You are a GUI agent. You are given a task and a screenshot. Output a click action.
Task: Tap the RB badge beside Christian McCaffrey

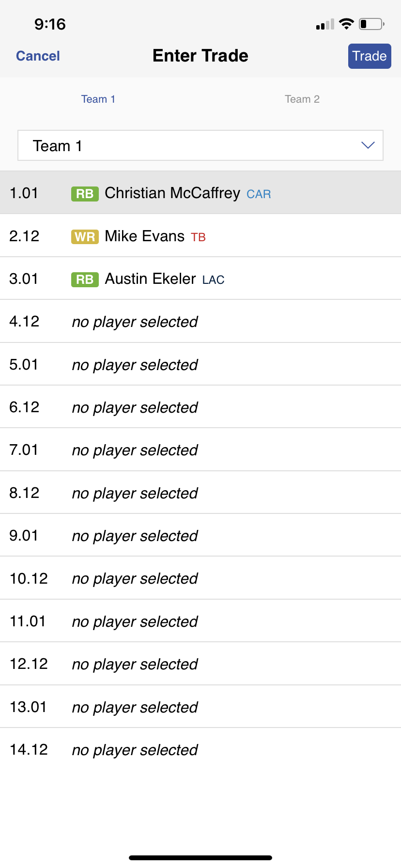85,194
